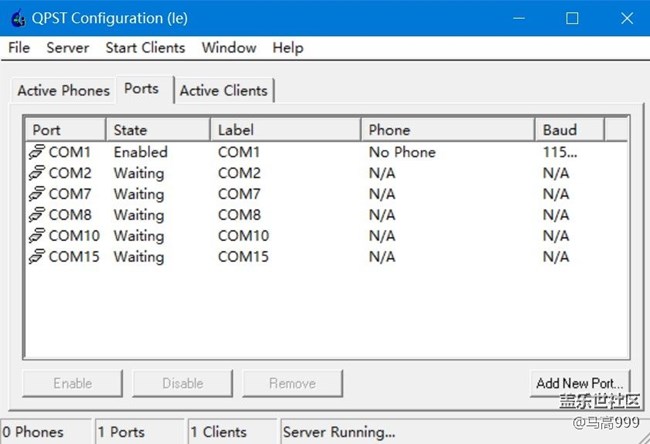Click the COM15 port connector icon
Viewport: 650px width, 444px height.
37,257
